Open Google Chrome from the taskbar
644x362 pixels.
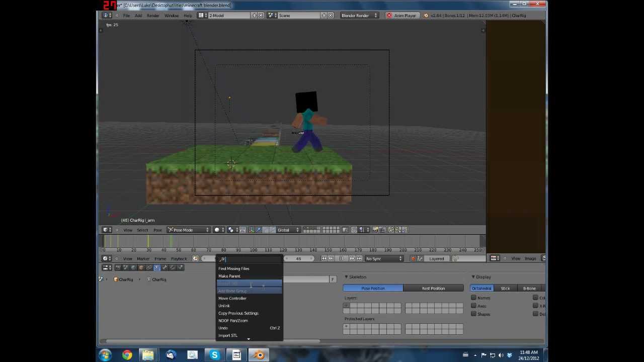(126, 355)
